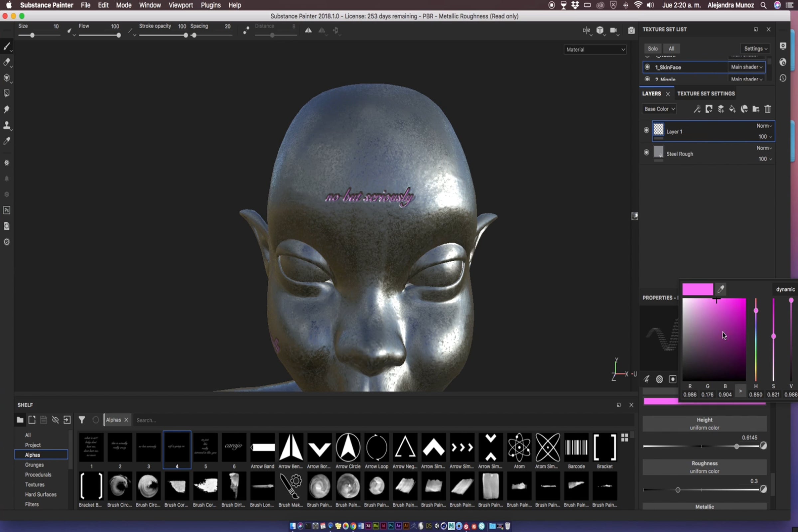798x532 pixels.
Task: Switch to Texture Set Settings tab
Action: 706,94
